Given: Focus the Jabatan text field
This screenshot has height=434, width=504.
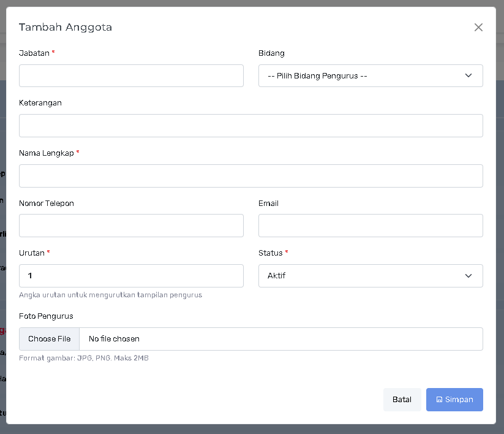Looking at the screenshot, I should click(131, 76).
